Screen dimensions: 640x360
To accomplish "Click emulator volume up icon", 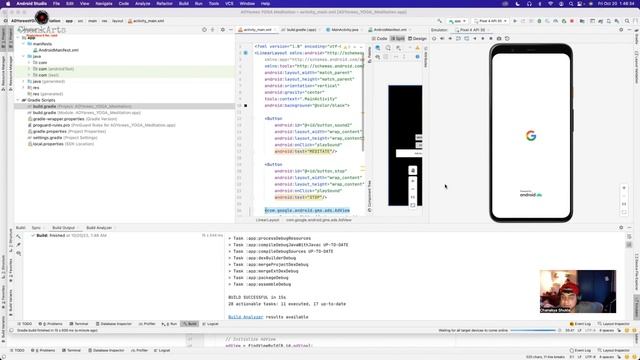I will [x=442, y=38].
